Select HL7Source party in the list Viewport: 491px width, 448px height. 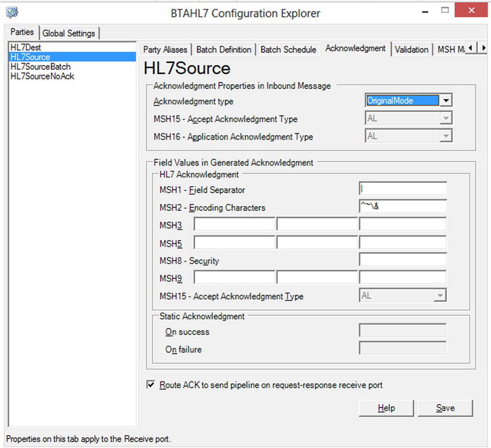(72, 57)
